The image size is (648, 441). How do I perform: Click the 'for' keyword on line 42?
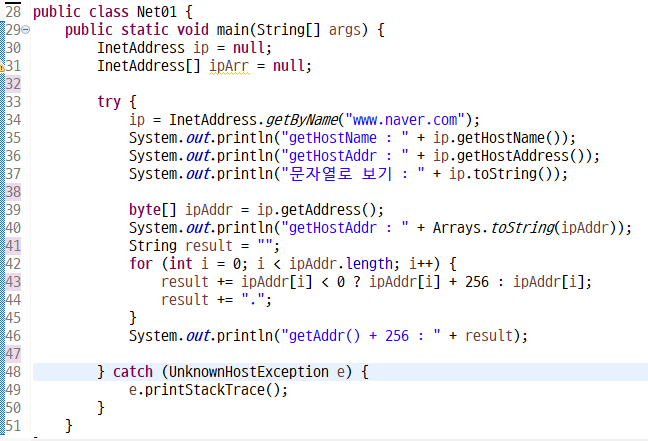point(141,264)
